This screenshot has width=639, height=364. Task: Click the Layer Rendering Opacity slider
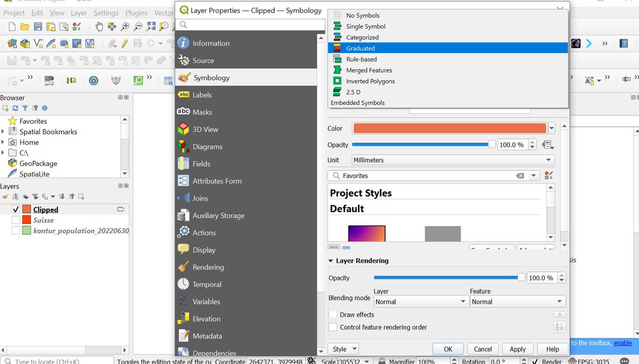(x=449, y=278)
